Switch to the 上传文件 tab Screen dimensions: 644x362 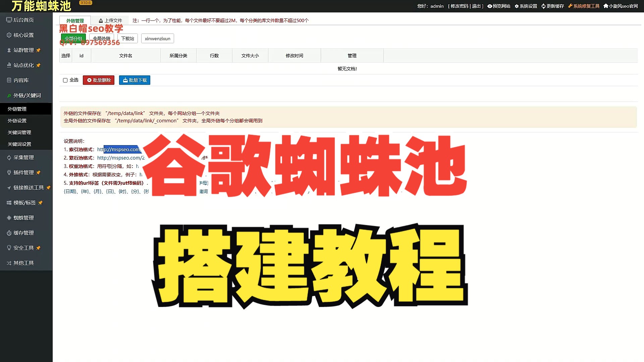(x=110, y=20)
